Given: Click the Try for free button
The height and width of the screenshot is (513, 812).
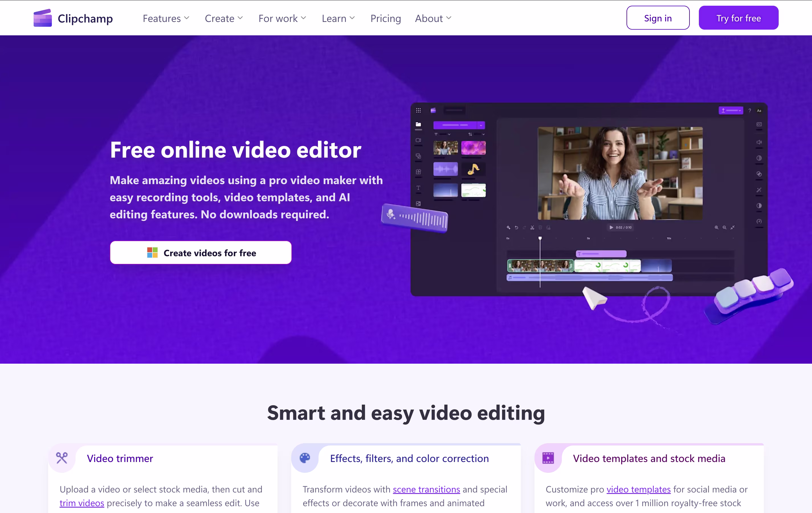Looking at the screenshot, I should pos(738,18).
